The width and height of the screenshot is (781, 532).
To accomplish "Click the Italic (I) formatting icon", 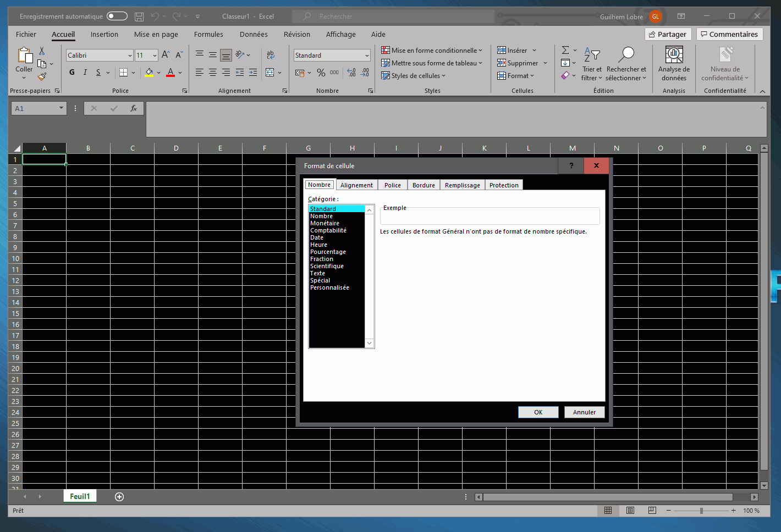I will 85,73.
